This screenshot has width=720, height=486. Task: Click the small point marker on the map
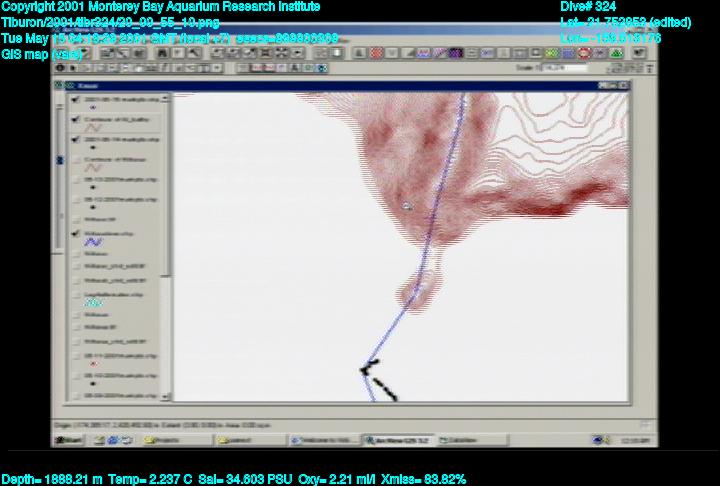(406, 206)
